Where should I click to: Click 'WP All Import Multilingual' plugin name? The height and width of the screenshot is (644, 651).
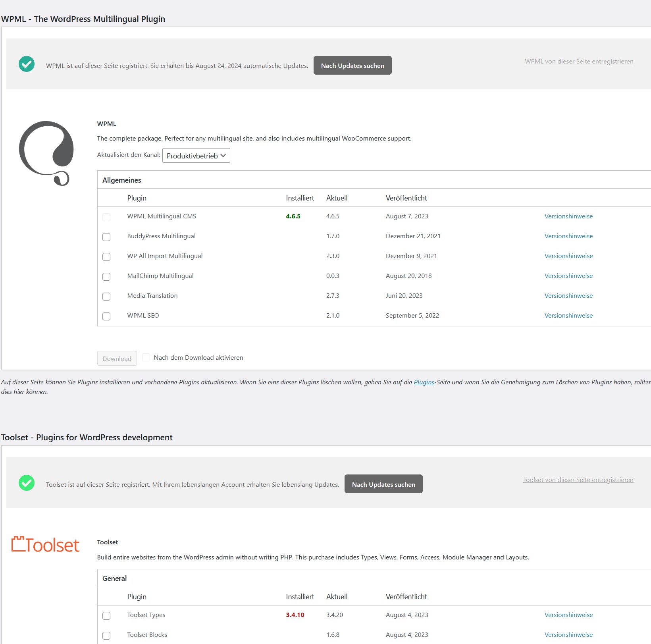(x=165, y=256)
